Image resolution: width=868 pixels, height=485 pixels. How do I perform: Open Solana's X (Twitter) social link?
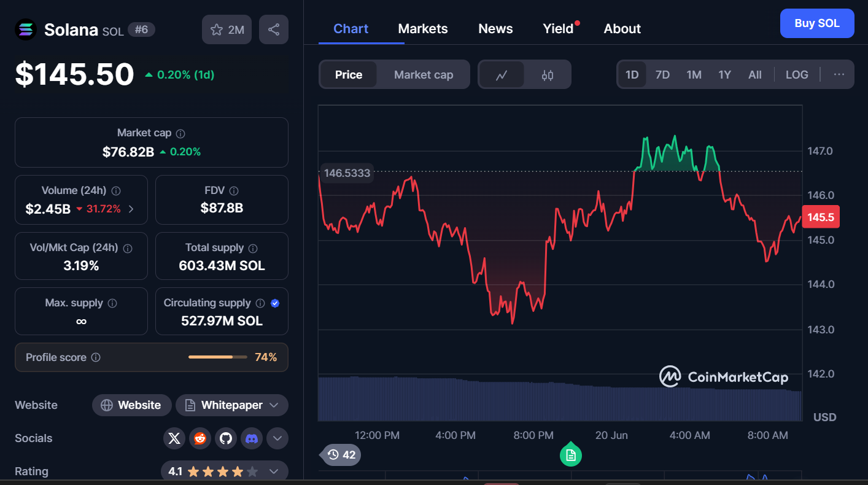pyautogui.click(x=174, y=438)
